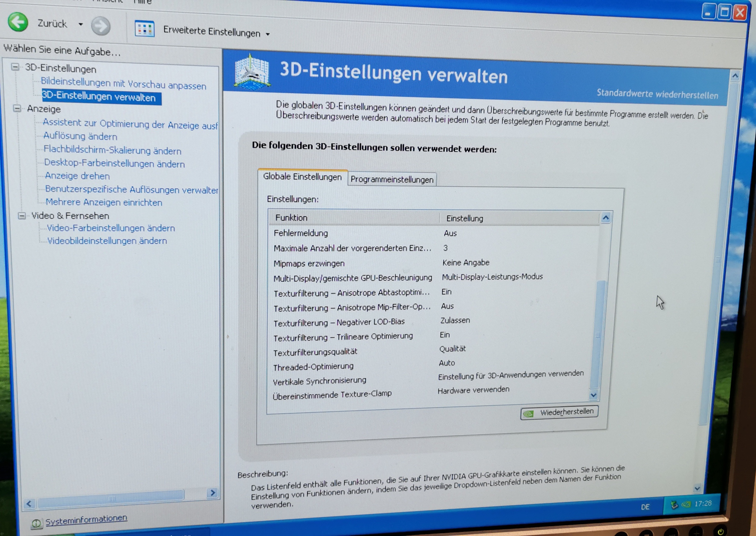This screenshot has height=536, width=756.
Task: Open the Zurück history dropdown arrow
Action: [x=80, y=25]
